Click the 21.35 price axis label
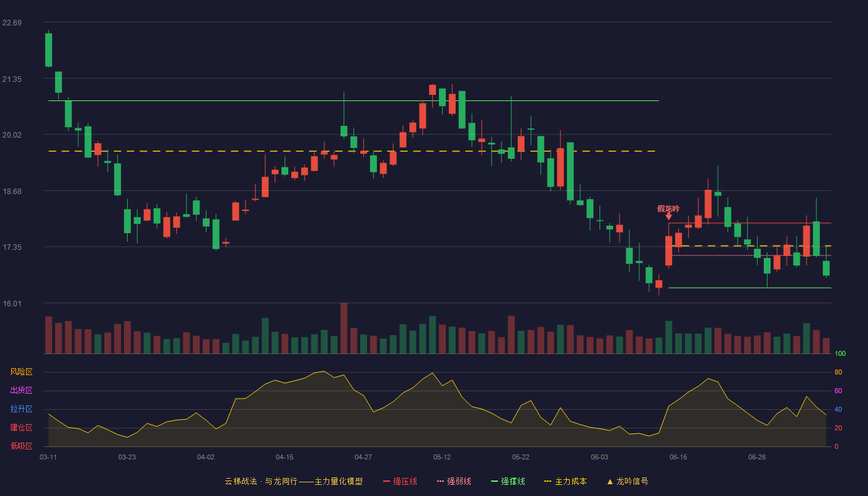 click(12, 79)
